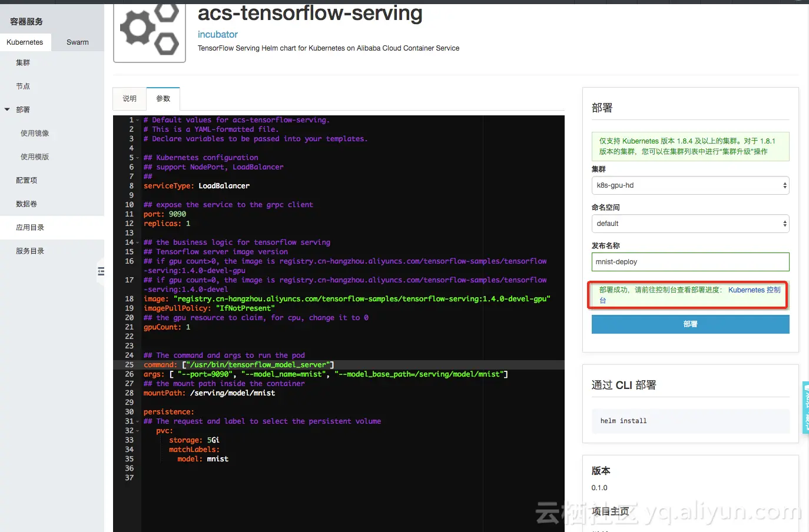Click the 容器服务 sidebar heading
The image size is (809, 532).
26,22
